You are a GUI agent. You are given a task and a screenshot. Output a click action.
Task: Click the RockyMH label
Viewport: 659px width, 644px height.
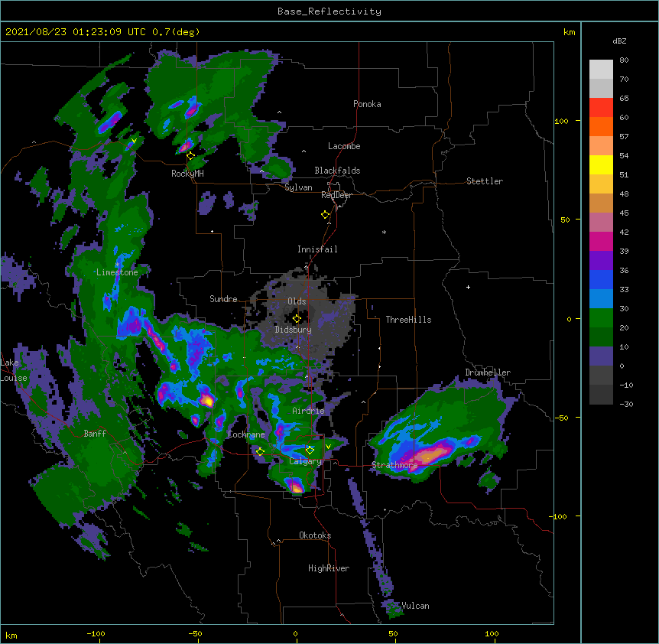(187, 174)
